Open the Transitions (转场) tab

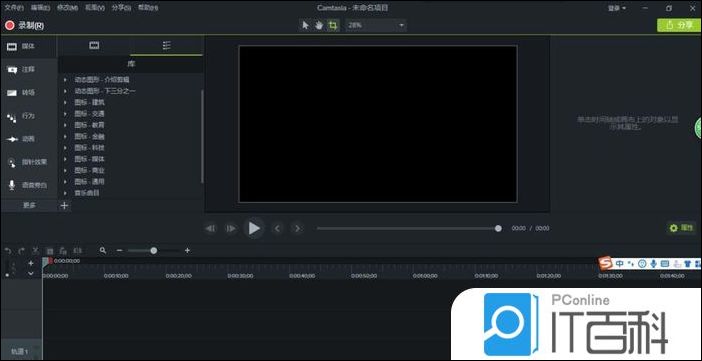tap(29, 93)
